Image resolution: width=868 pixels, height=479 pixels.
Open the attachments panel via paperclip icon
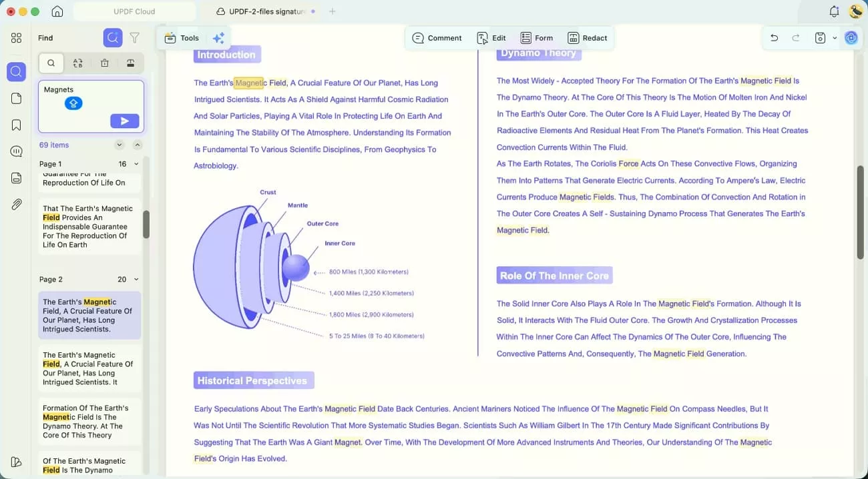pyautogui.click(x=16, y=204)
